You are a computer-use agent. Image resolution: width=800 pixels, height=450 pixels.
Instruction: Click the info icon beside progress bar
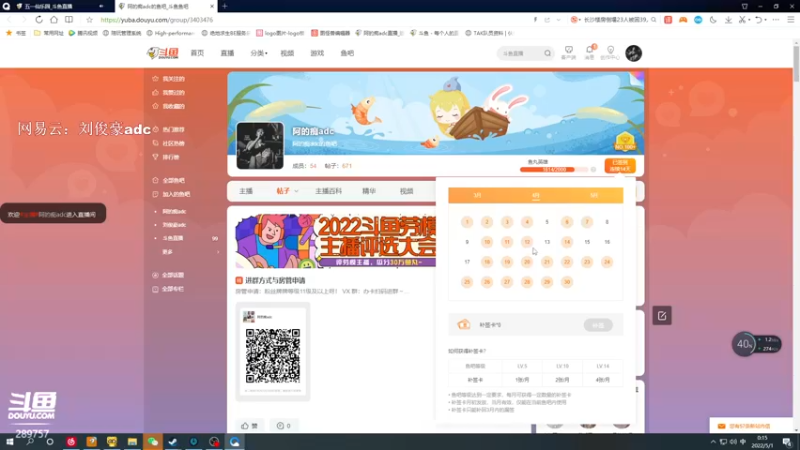click(x=593, y=169)
